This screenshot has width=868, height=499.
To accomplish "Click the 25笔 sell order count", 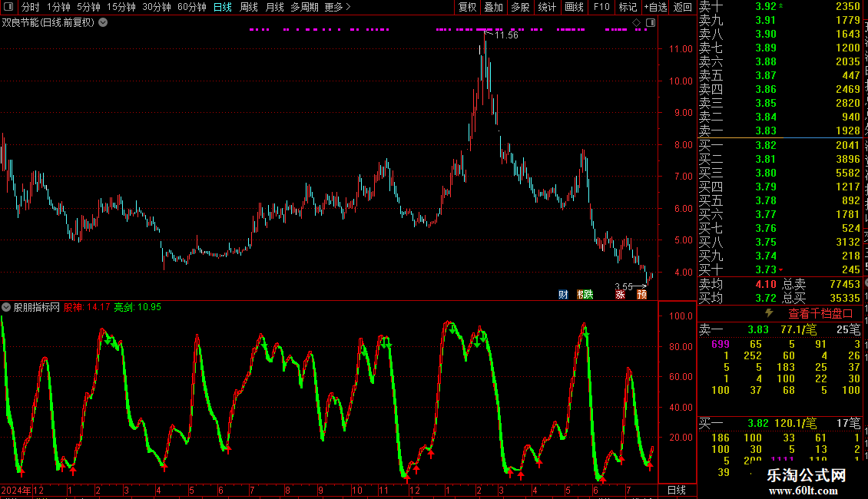I will click(x=849, y=329).
